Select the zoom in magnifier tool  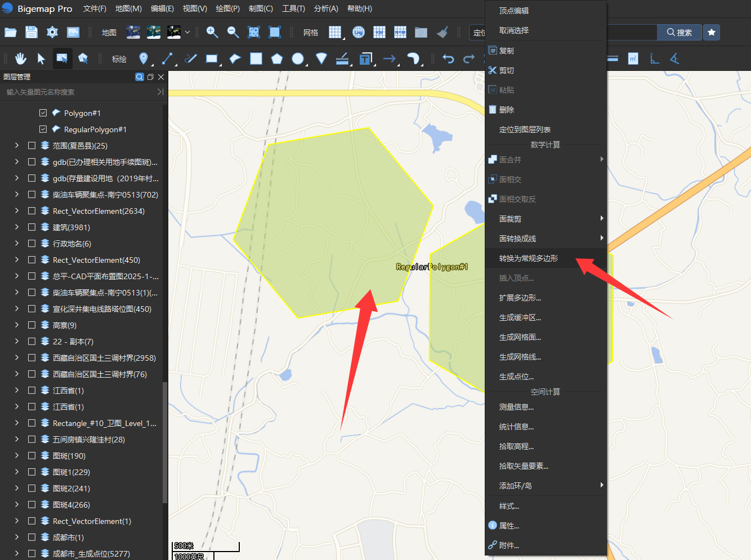pos(212,32)
